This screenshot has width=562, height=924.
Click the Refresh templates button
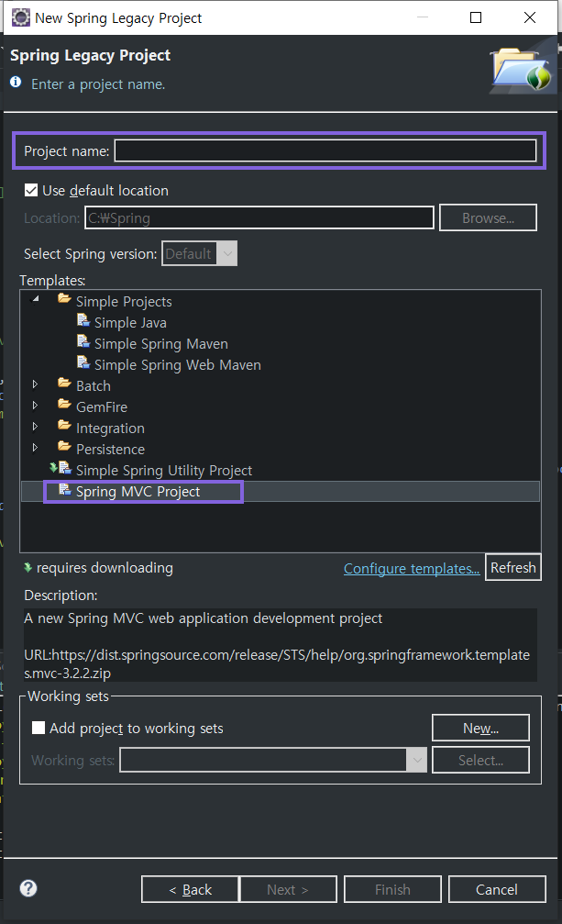point(513,567)
